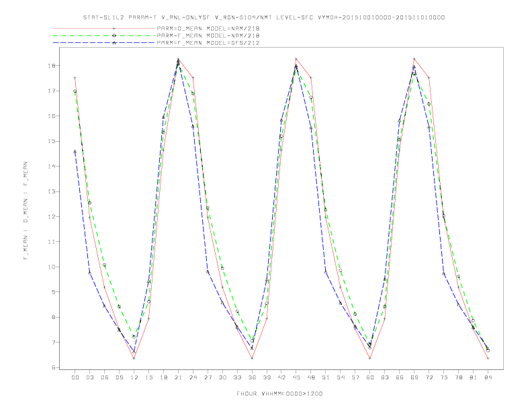Click the 18 label on the y-axis

click(52, 66)
